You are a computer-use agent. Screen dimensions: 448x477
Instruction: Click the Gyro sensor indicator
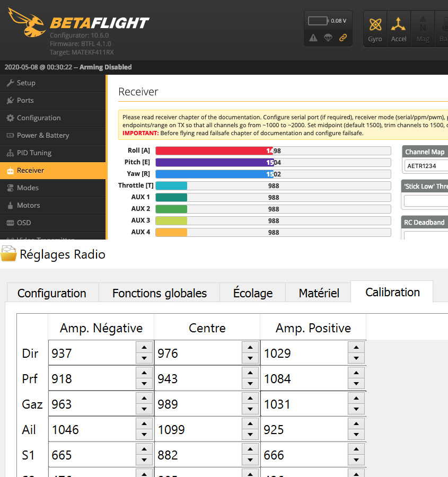pyautogui.click(x=375, y=29)
